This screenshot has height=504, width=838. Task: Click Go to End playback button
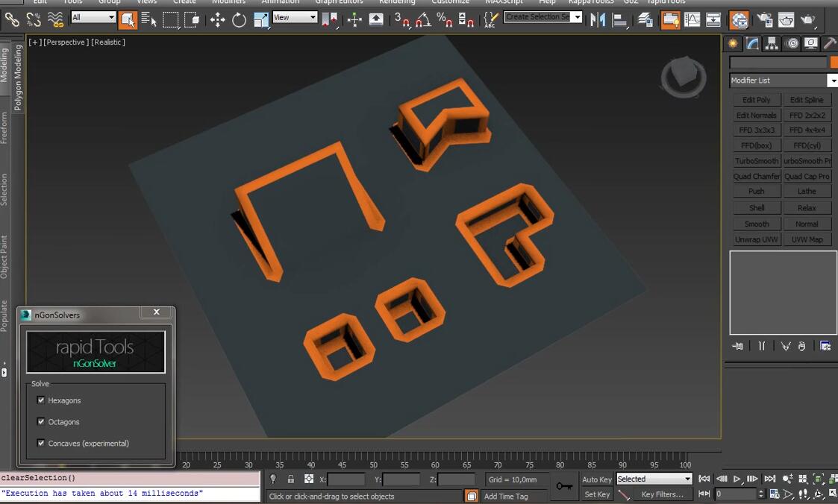click(769, 479)
